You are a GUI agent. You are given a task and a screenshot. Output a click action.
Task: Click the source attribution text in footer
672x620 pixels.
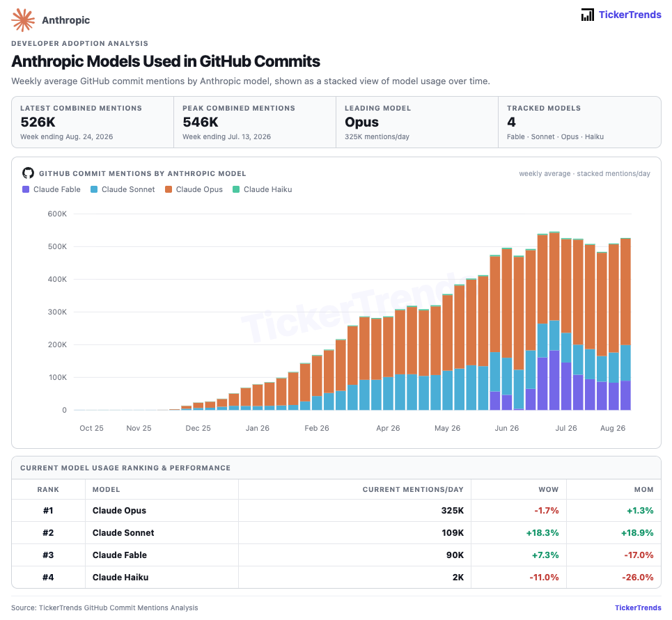point(104,607)
